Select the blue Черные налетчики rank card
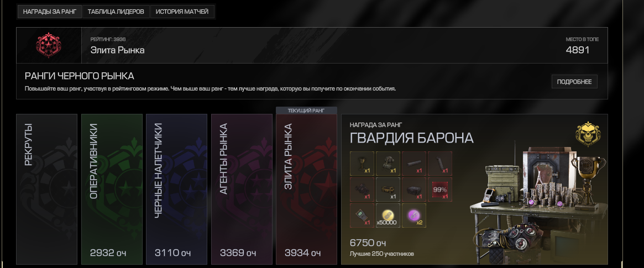 click(176, 189)
